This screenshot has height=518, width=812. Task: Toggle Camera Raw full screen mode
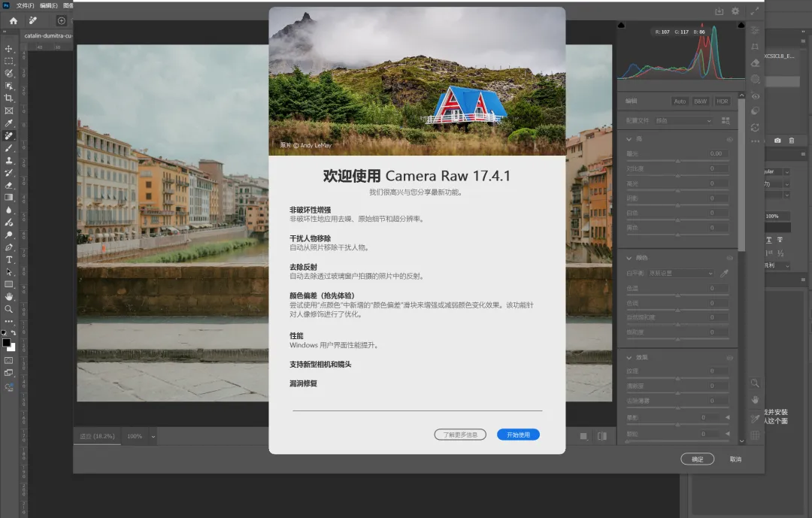point(755,11)
